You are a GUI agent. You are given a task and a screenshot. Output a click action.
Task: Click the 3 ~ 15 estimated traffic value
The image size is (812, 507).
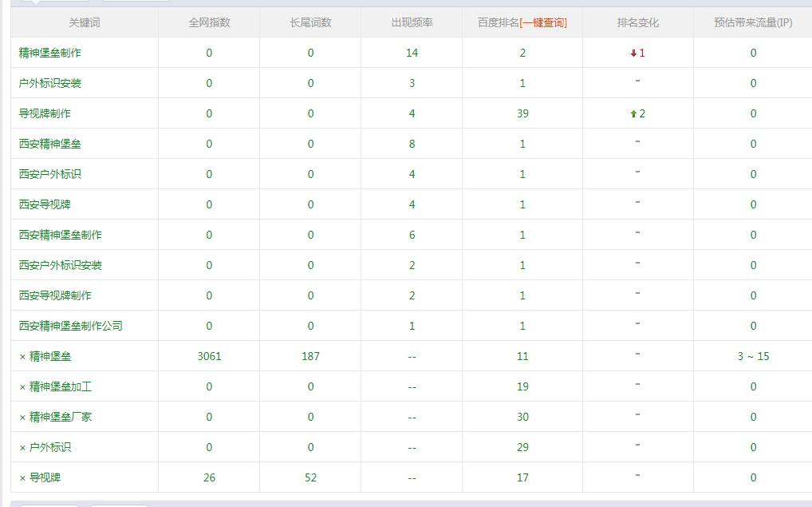pyautogui.click(x=753, y=357)
